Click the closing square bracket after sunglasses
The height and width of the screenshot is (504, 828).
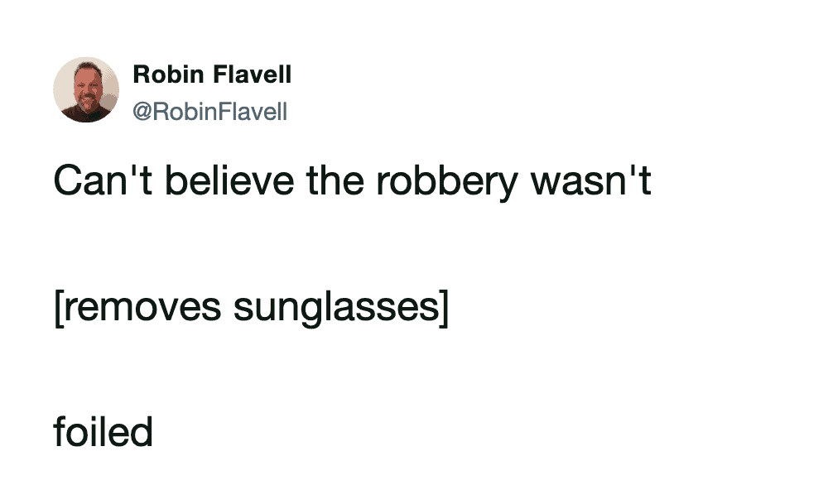443,307
